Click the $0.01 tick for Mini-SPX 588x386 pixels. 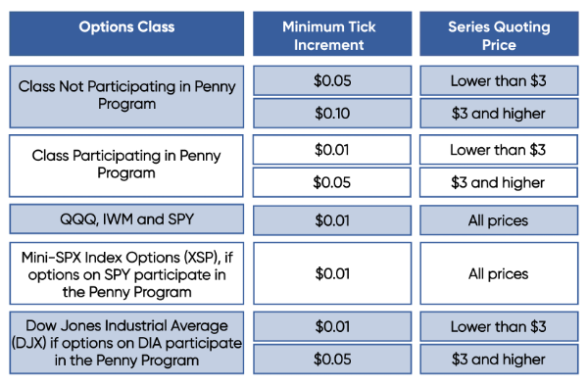tap(332, 273)
